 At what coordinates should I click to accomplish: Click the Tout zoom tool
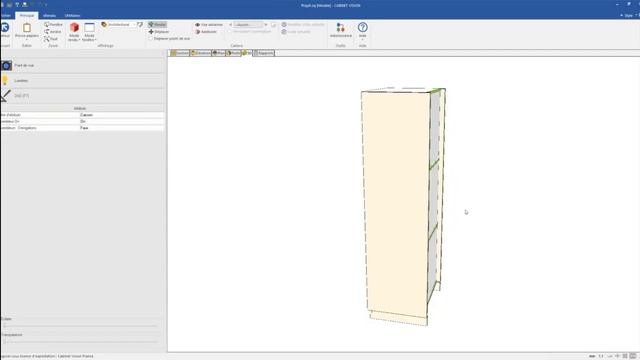(51, 39)
